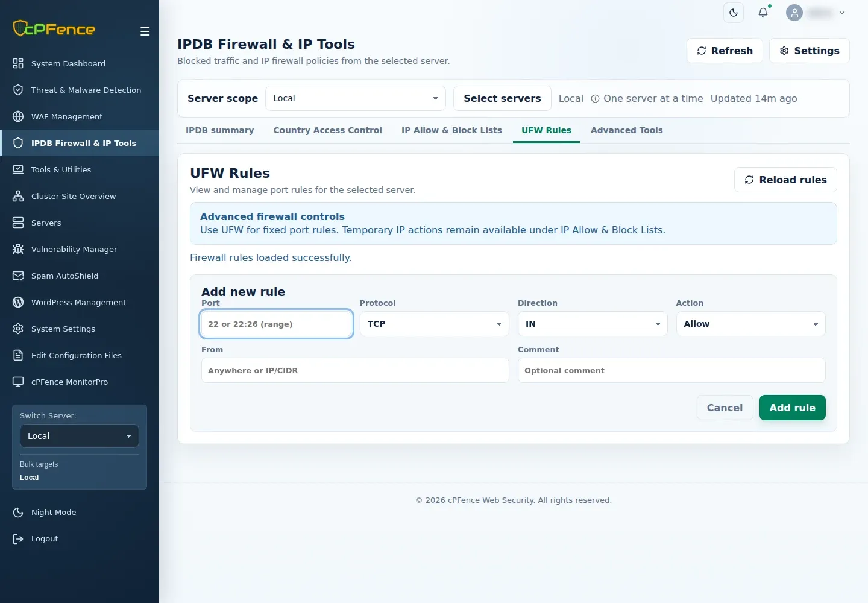Click the WAF Management globe icon
Screen dimensions: 868x603
pos(18,116)
